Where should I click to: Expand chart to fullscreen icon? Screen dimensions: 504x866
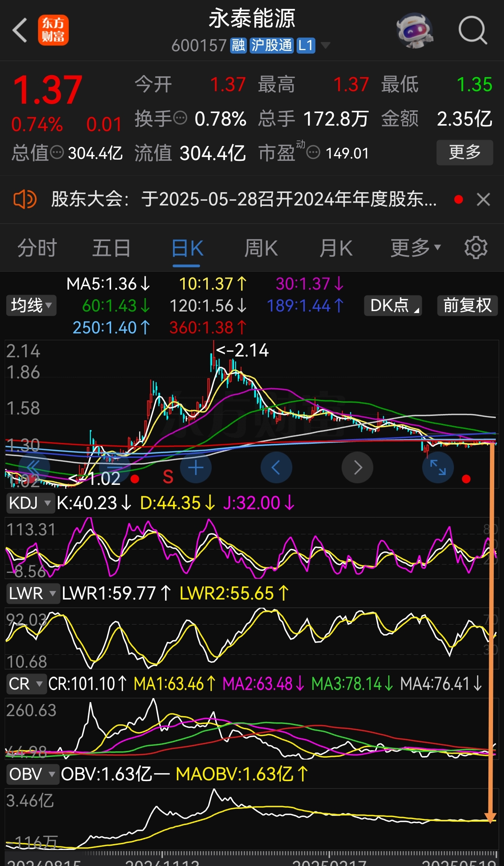click(x=438, y=468)
